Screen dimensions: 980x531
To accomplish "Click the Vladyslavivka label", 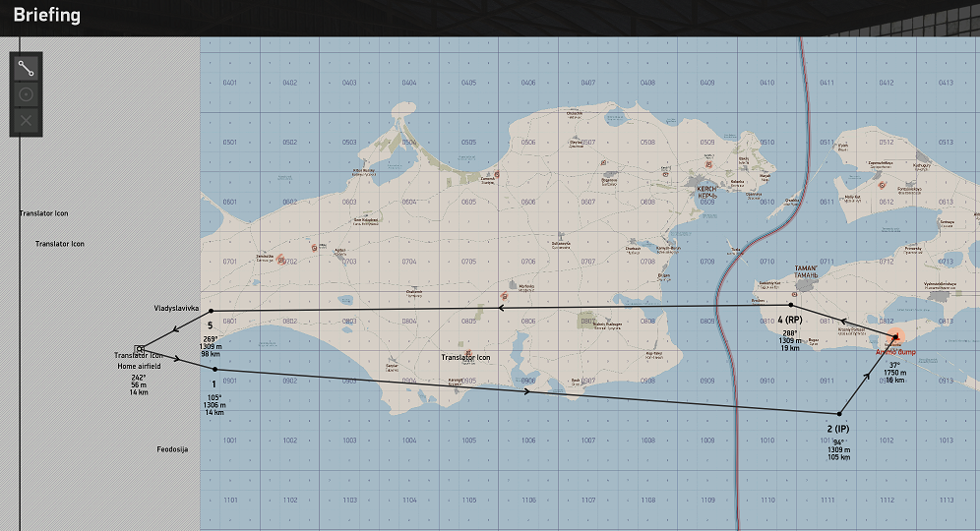I will point(177,308).
